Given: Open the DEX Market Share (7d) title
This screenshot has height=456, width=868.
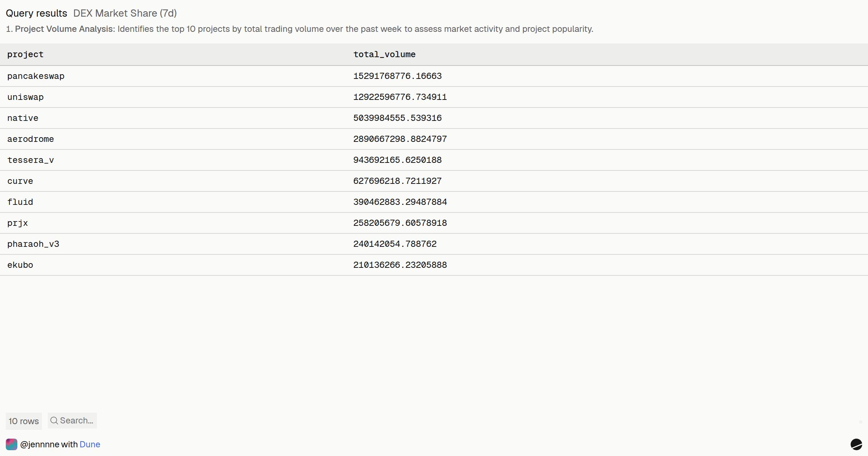Looking at the screenshot, I should 125,13.
